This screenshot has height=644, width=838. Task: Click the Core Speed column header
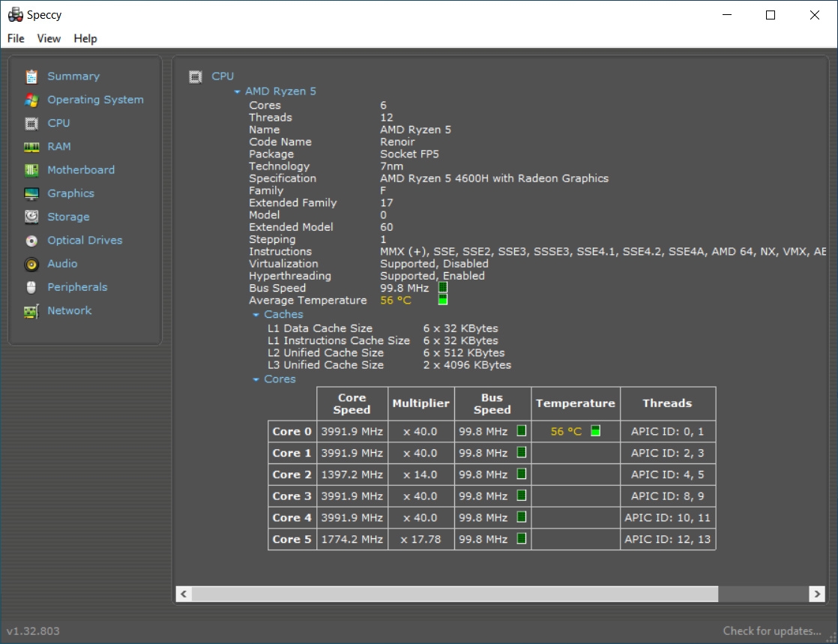pyautogui.click(x=352, y=403)
